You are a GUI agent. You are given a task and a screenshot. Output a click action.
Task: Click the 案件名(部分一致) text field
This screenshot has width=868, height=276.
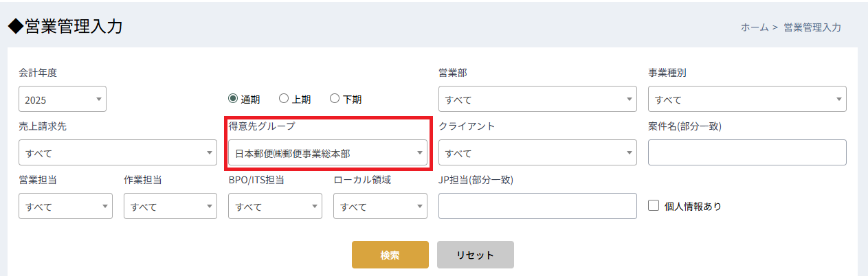[x=747, y=152]
